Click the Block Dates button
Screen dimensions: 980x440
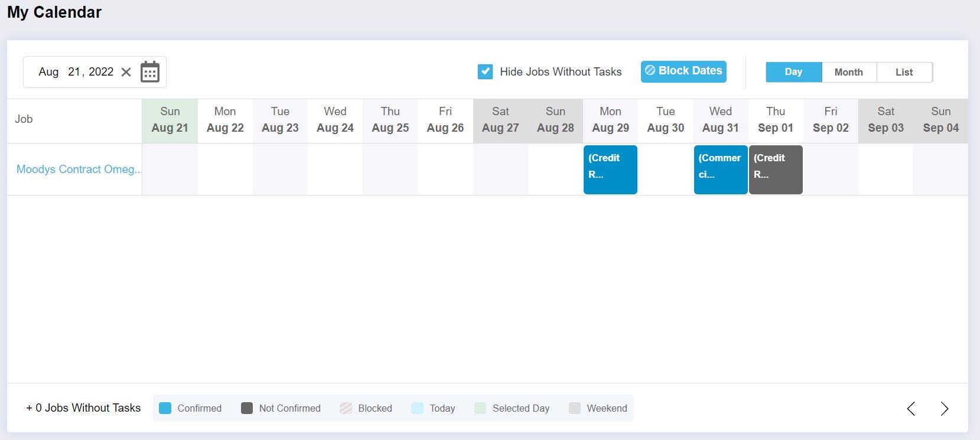point(683,71)
